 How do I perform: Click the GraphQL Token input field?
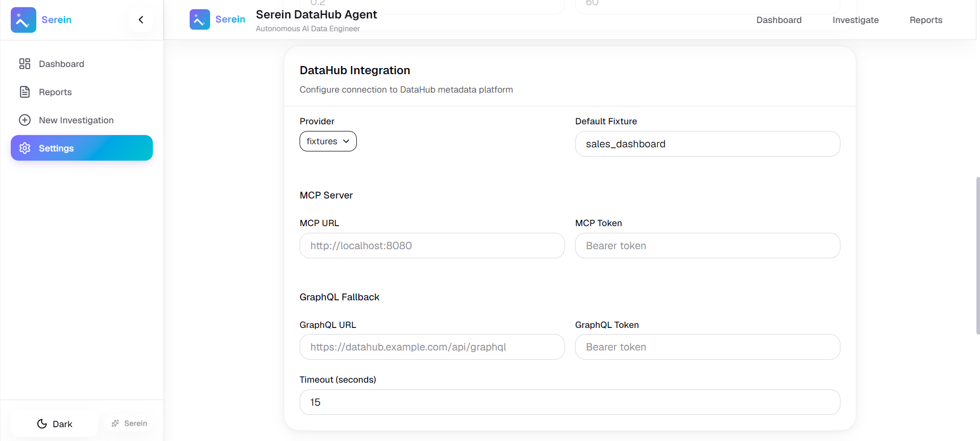click(708, 347)
